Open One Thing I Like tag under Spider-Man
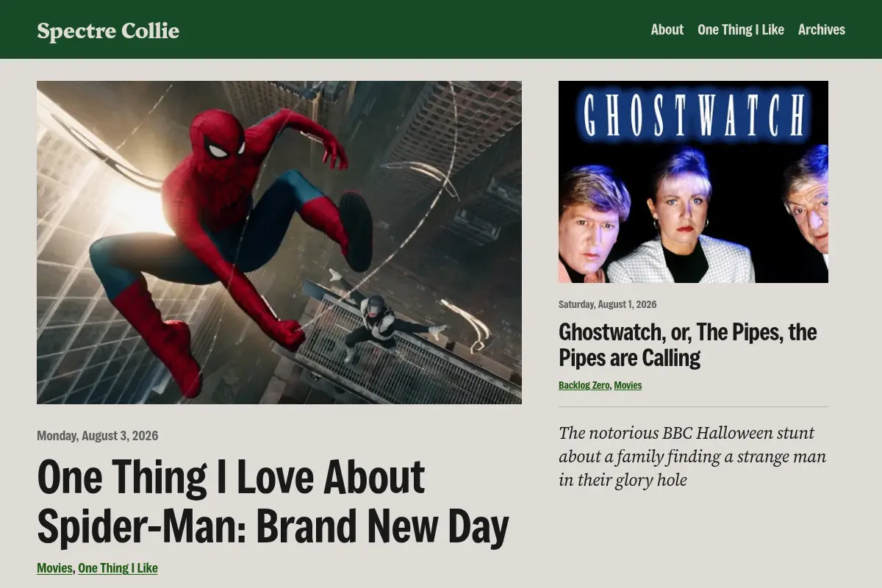Viewport: 882px width, 588px height. point(118,568)
